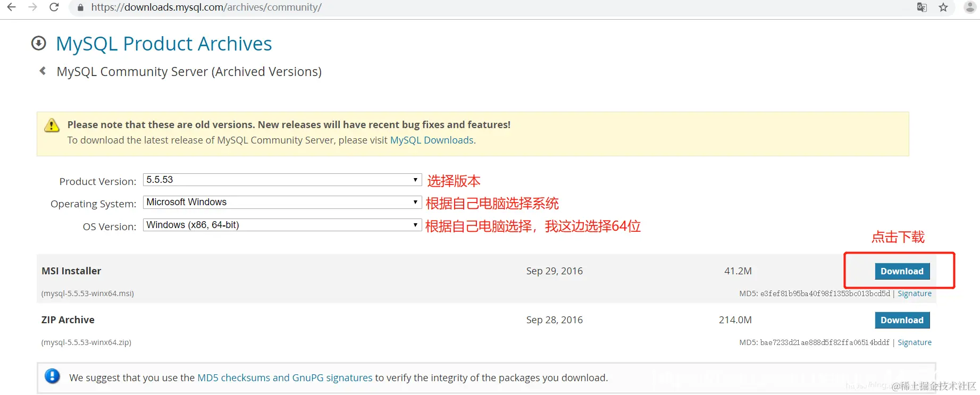Click the OS Version label
This screenshot has width=980, height=395.
point(110,226)
